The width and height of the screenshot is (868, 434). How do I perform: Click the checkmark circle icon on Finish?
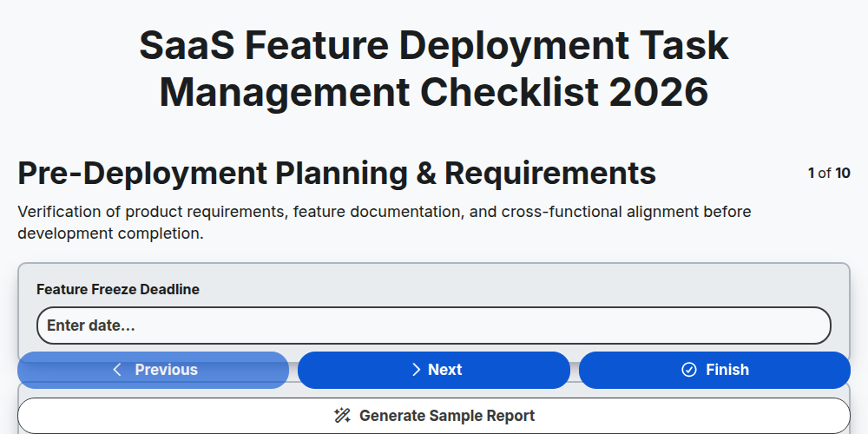(x=688, y=370)
